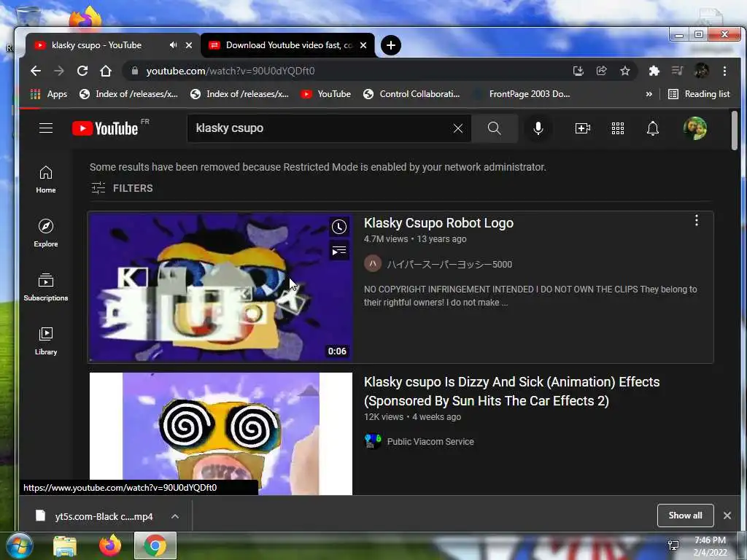Clear the search box with the X
Image resolution: width=747 pixels, height=560 pixels.
pos(458,128)
